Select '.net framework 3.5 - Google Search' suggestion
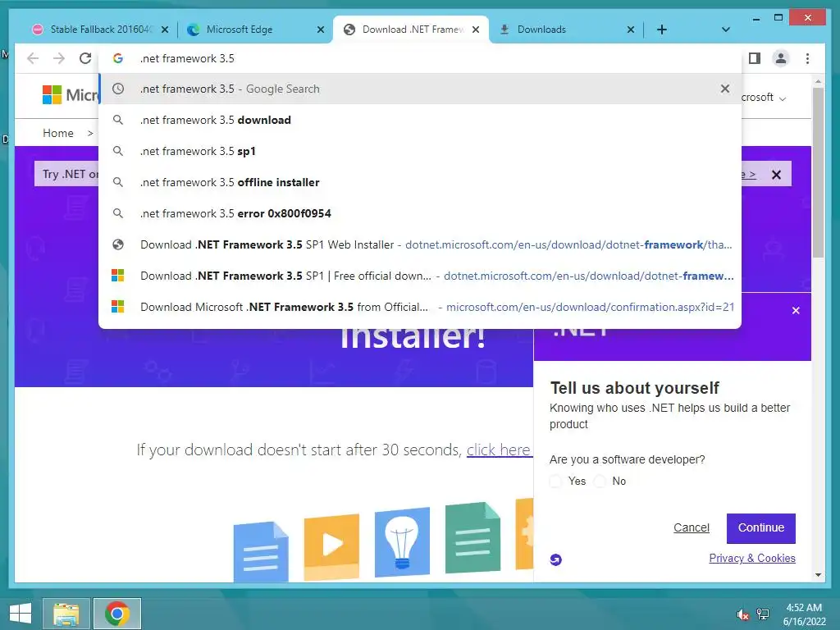This screenshot has width=840, height=630. (x=420, y=89)
